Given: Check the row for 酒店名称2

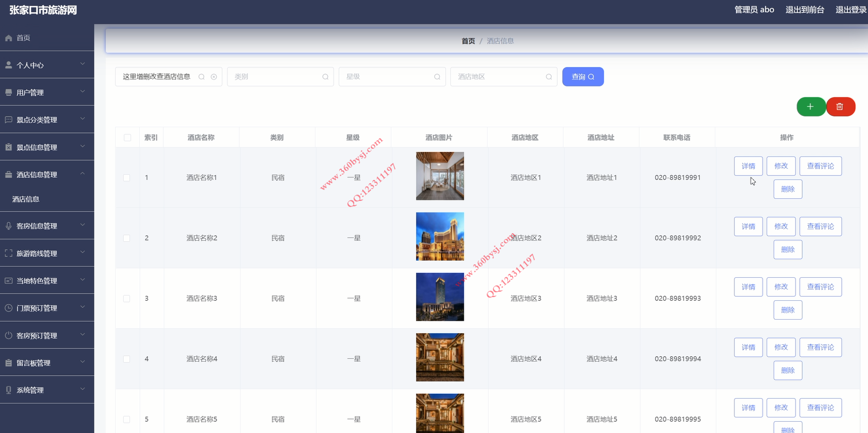Looking at the screenshot, I should 127,238.
